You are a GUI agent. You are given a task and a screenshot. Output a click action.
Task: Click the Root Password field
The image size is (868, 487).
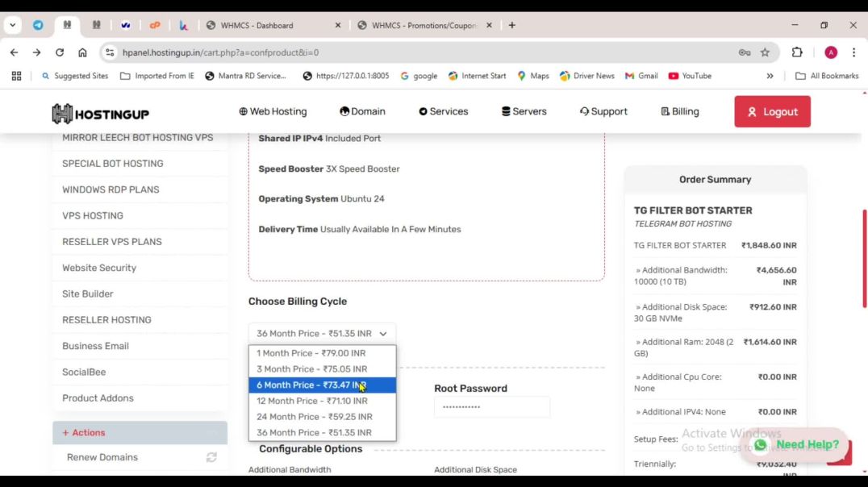[x=491, y=406]
